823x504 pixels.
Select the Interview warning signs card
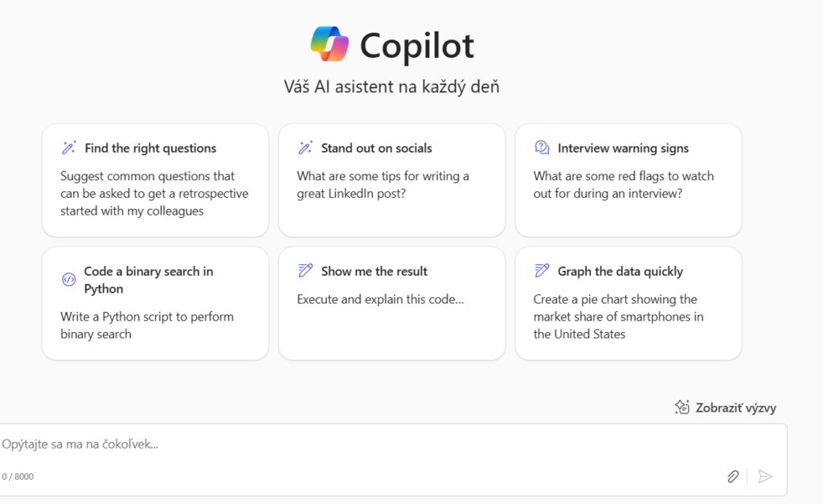pyautogui.click(x=629, y=180)
